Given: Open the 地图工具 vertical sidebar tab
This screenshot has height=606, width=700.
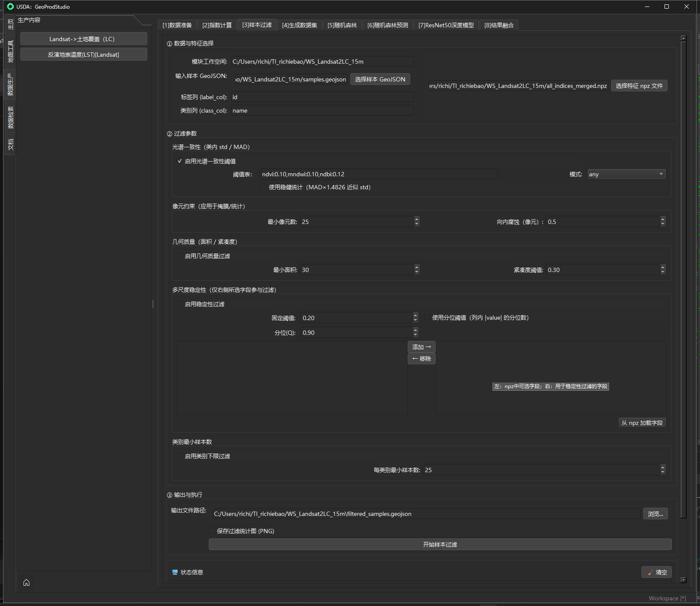Looking at the screenshot, I should (x=10, y=52).
